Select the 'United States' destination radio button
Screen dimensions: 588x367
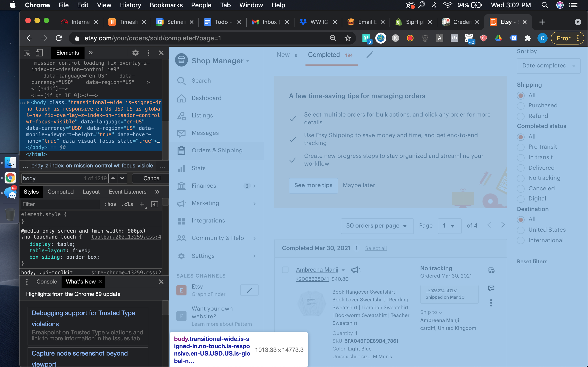tap(521, 230)
